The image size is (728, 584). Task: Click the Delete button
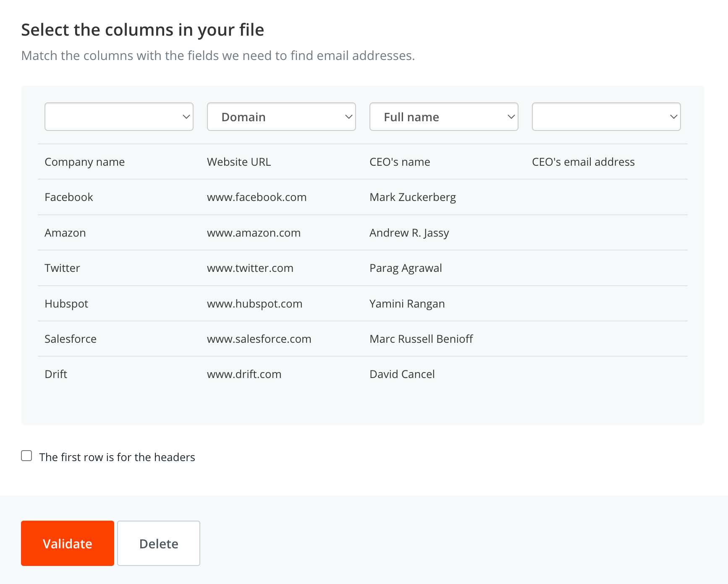point(159,543)
